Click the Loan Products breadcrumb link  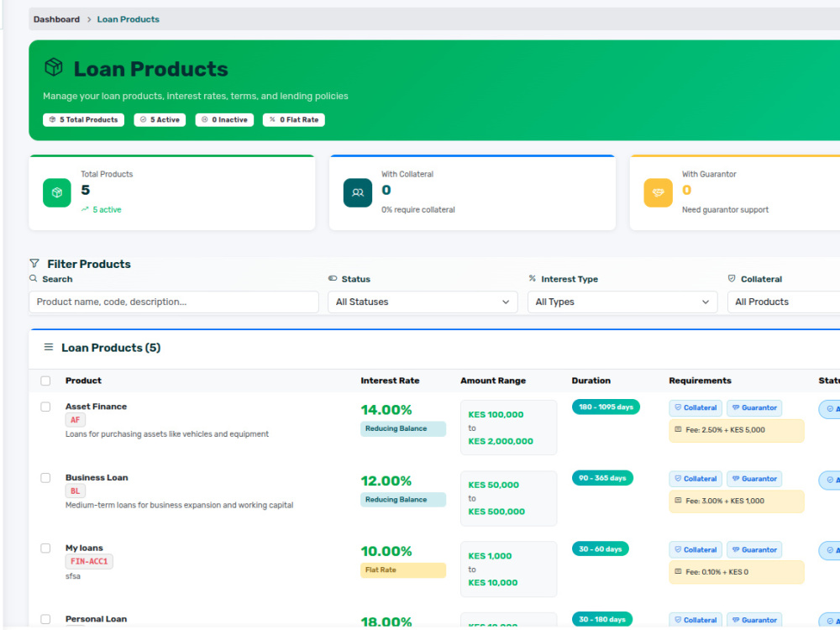click(x=128, y=19)
